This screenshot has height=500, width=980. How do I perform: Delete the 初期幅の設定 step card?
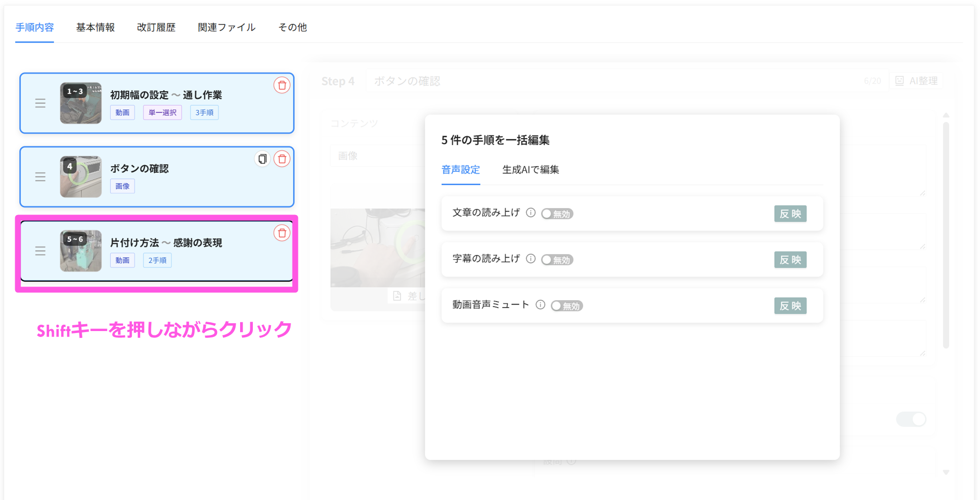(282, 85)
